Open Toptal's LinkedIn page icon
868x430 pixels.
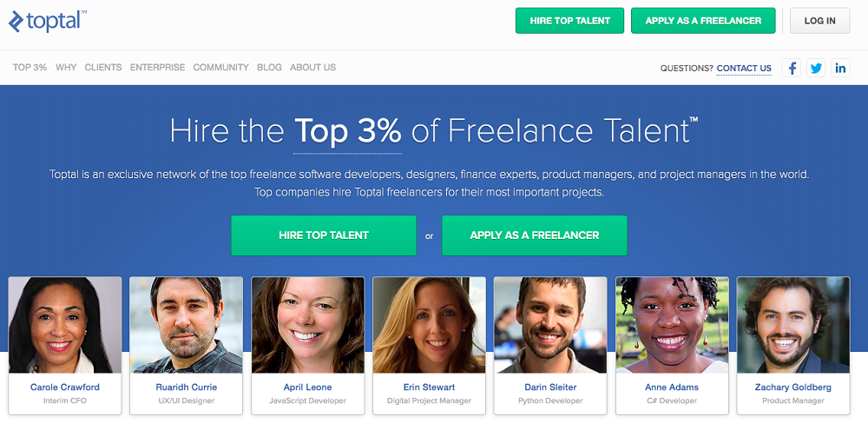click(840, 68)
